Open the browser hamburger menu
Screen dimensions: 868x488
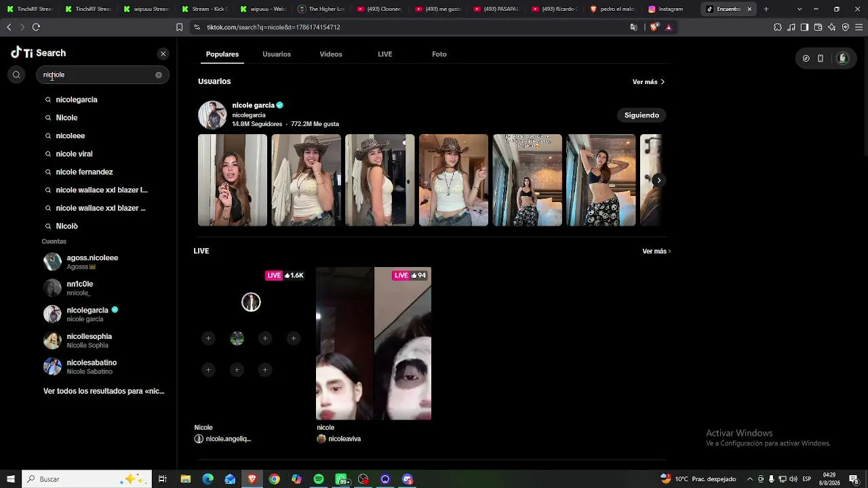(859, 27)
